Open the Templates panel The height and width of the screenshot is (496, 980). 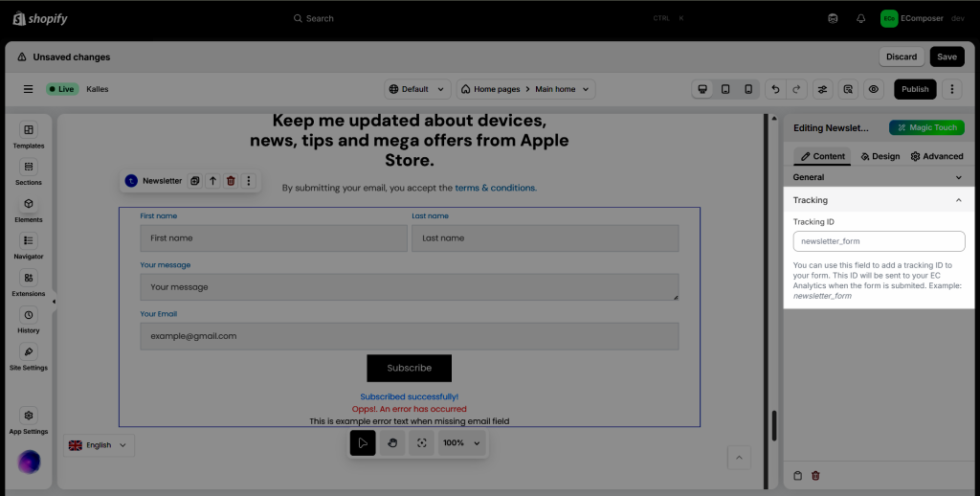click(29, 135)
